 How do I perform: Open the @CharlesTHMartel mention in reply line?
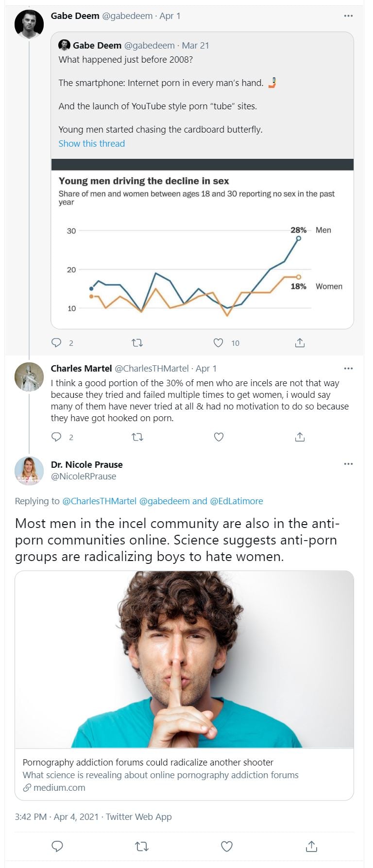[x=99, y=501]
